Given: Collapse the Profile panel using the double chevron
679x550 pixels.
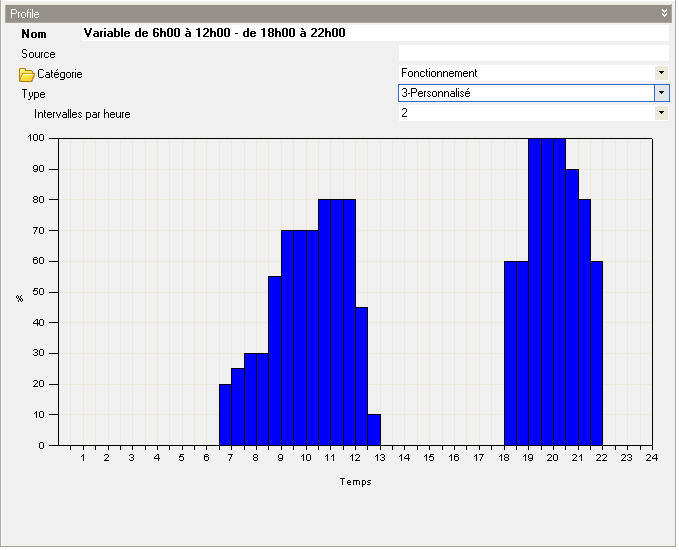Looking at the screenshot, I should click(x=664, y=13).
